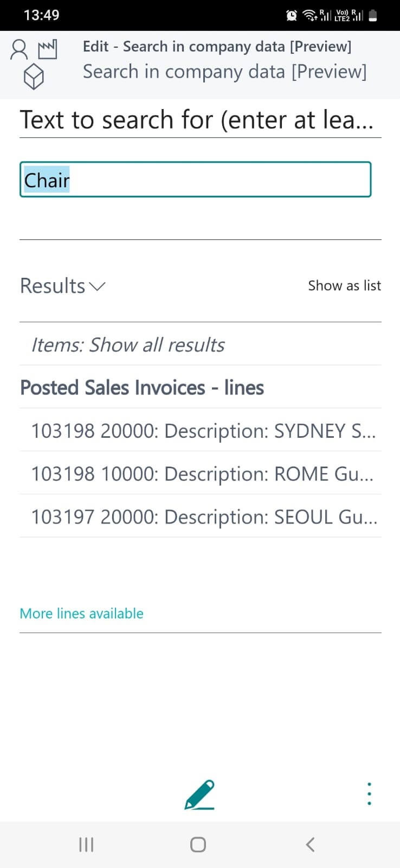The height and width of the screenshot is (868, 400).
Task: Open the 103198 10000 ROME result line
Action: point(202,474)
